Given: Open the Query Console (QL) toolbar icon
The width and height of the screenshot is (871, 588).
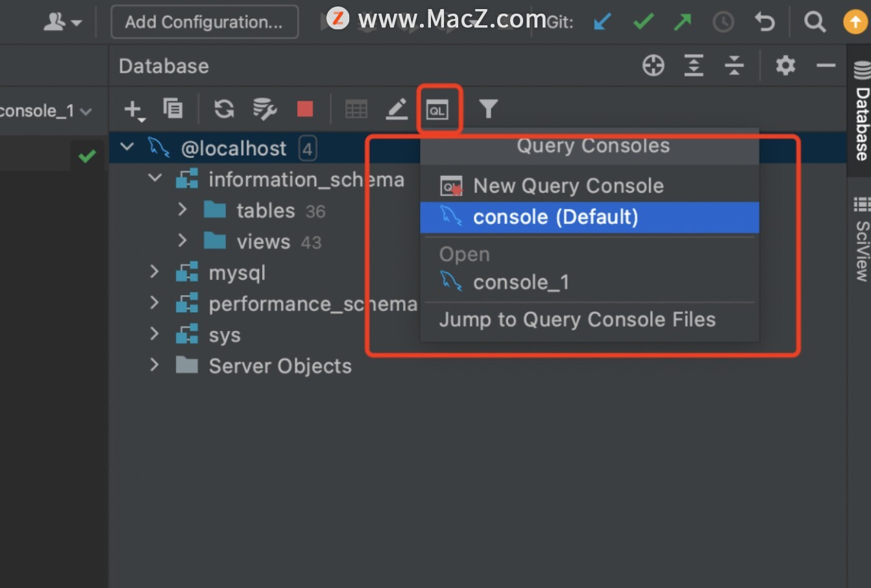Looking at the screenshot, I should (437, 110).
